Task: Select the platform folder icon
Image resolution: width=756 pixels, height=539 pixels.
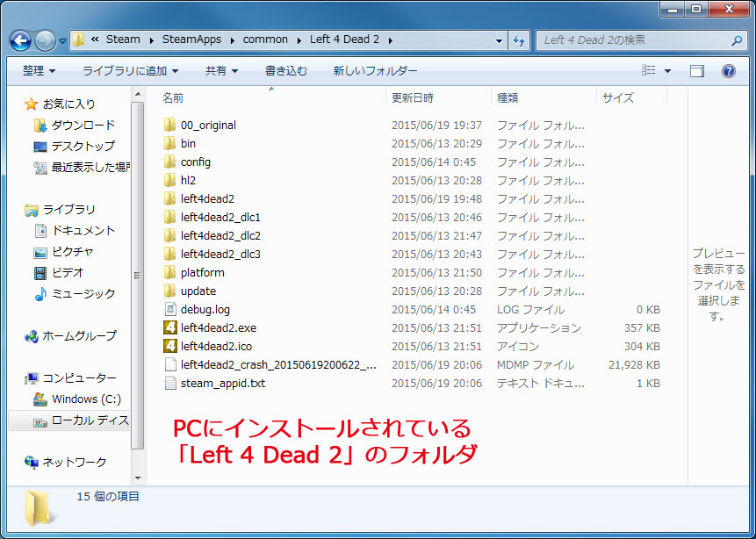Action: click(x=169, y=272)
